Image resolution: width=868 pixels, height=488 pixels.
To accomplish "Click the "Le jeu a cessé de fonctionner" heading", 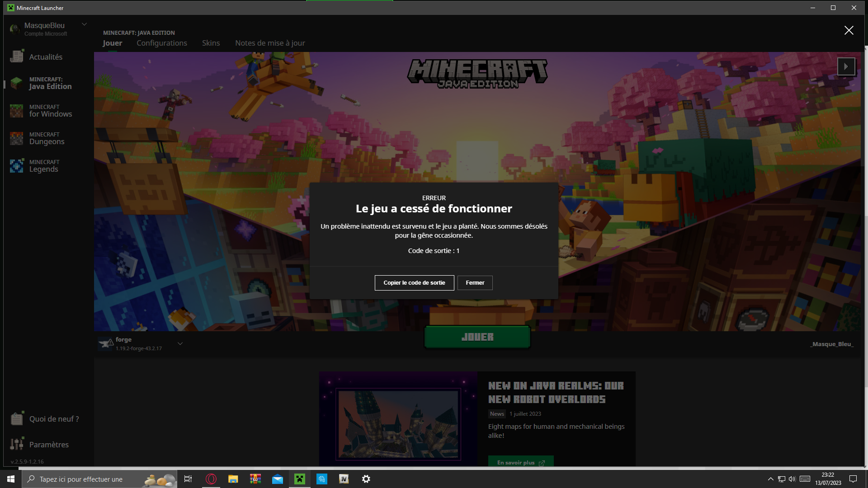I will pos(434,209).
